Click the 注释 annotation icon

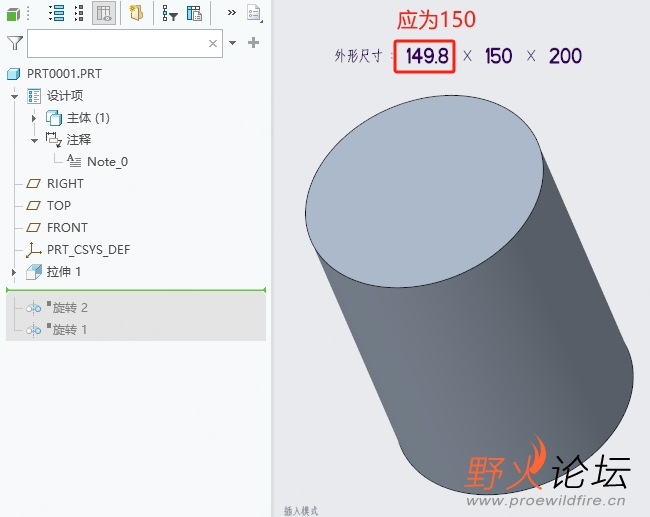pos(53,139)
